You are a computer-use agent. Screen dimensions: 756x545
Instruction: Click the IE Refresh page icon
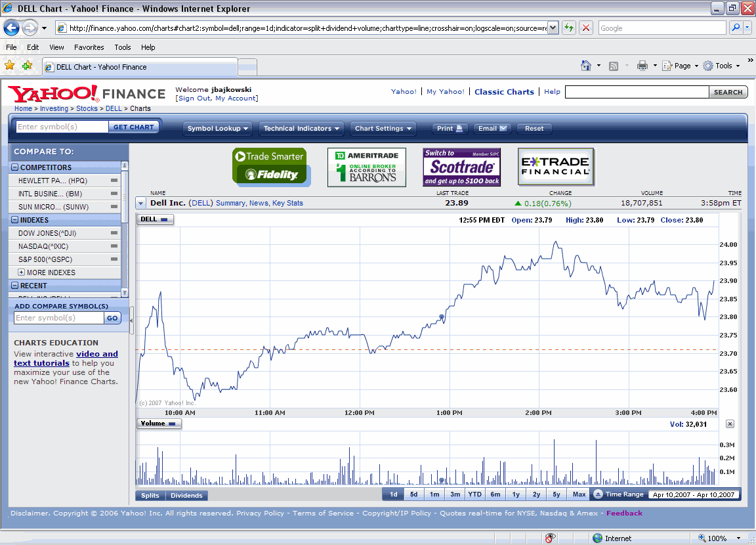click(568, 28)
